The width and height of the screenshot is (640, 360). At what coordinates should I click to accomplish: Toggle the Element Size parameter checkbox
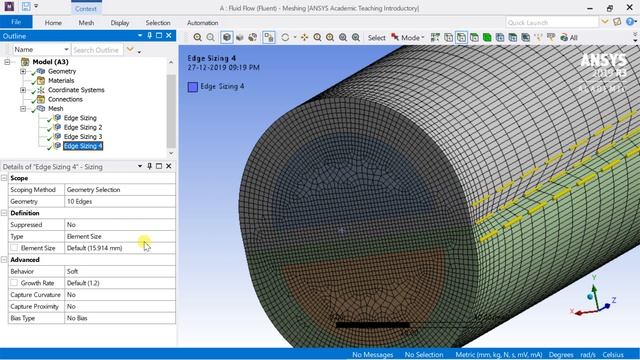pos(14,248)
